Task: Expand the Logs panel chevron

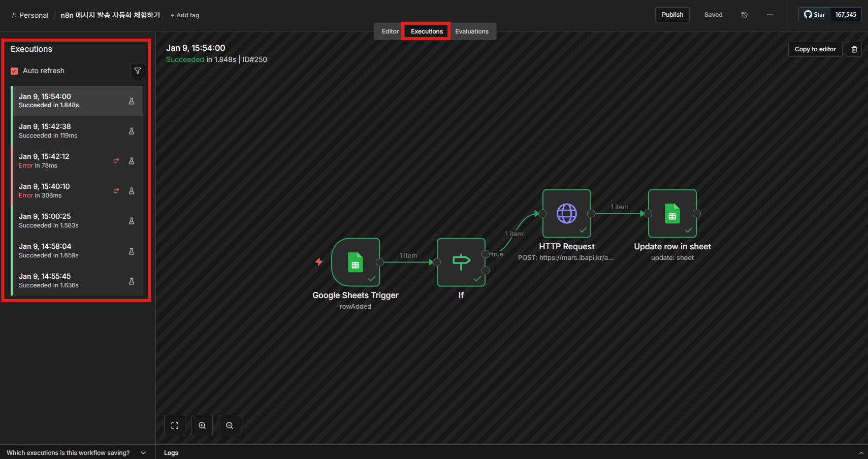Action: [860, 453]
